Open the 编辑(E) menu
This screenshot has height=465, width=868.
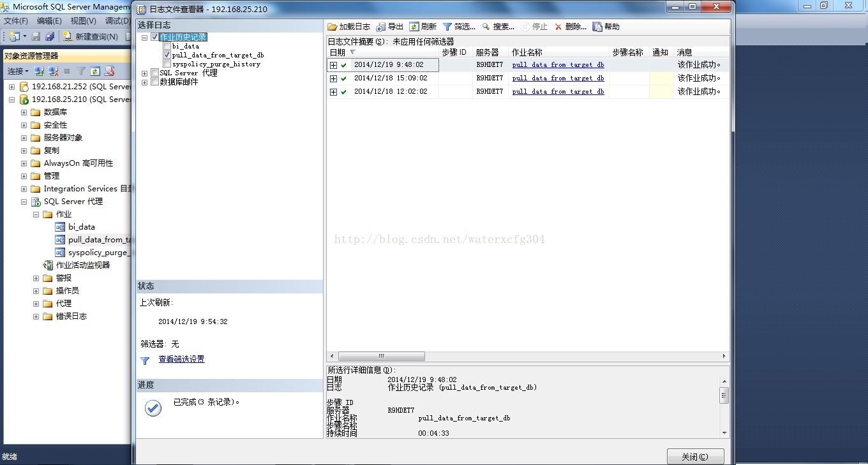point(49,20)
